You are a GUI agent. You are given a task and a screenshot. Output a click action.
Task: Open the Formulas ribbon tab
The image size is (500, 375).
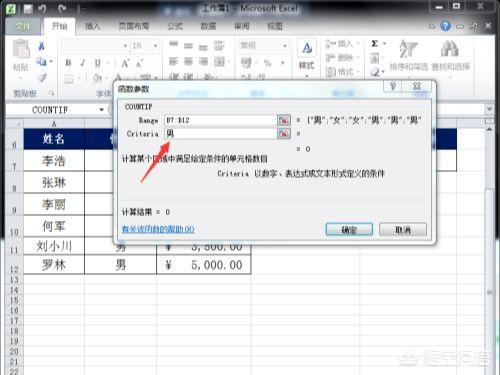[x=175, y=26]
